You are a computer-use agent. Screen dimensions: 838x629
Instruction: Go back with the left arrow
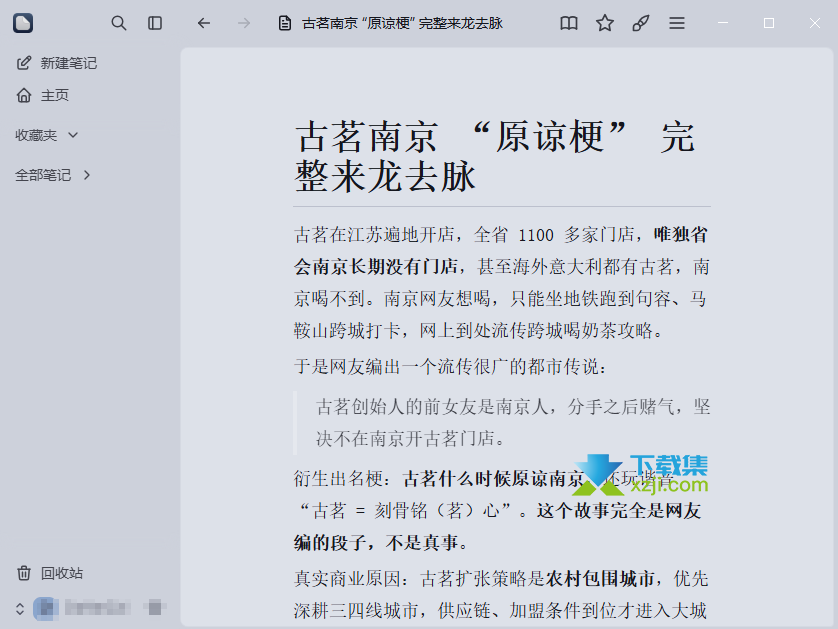point(204,23)
